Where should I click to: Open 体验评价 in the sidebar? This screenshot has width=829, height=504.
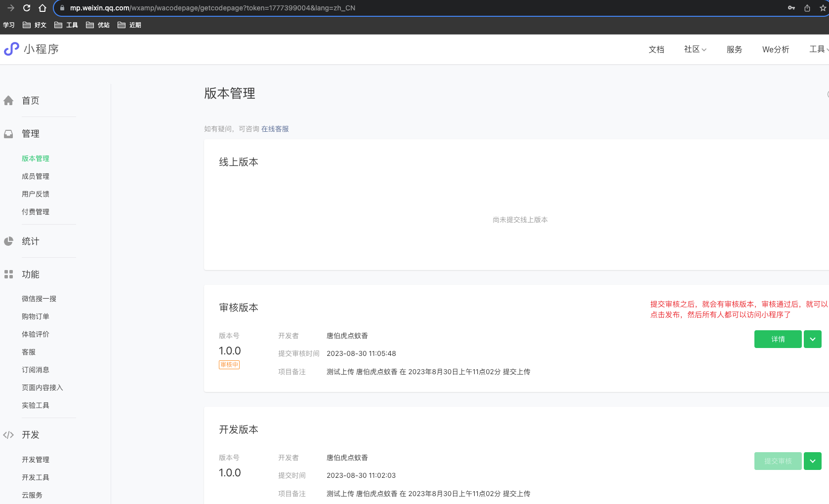36,334
